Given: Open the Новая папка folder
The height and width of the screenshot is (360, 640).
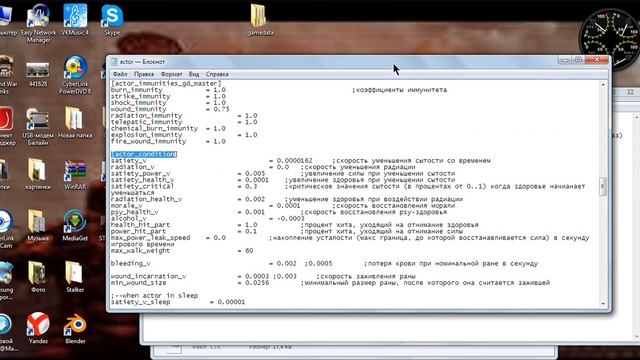Looking at the screenshot, I should (x=75, y=122).
